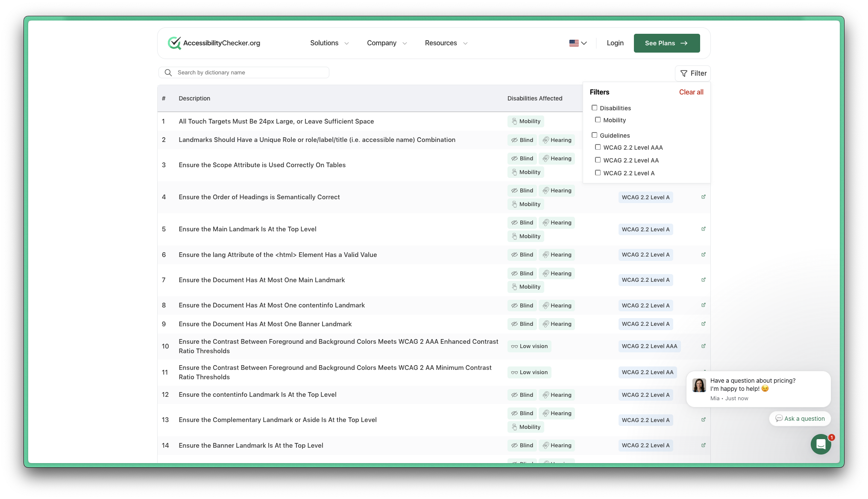
Task: Check the Mobility filter checkbox
Action: pos(598,120)
